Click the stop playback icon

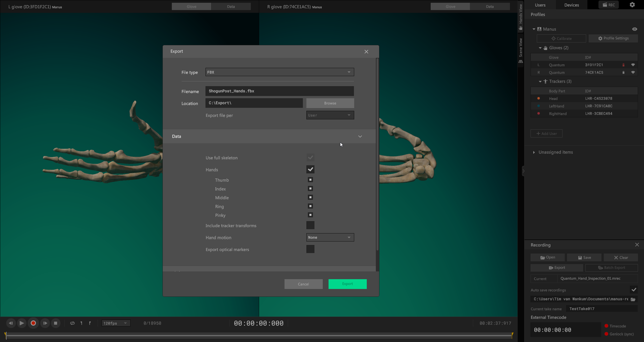tap(56, 323)
